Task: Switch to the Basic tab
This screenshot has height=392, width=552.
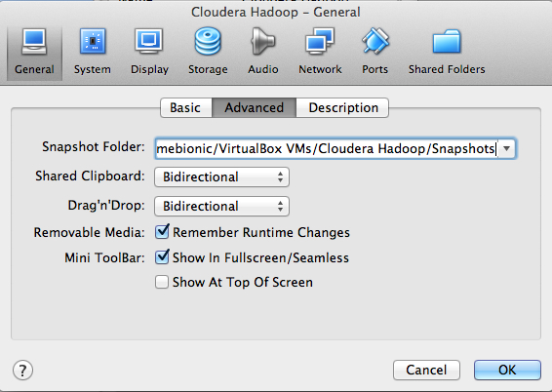Action: tap(186, 107)
